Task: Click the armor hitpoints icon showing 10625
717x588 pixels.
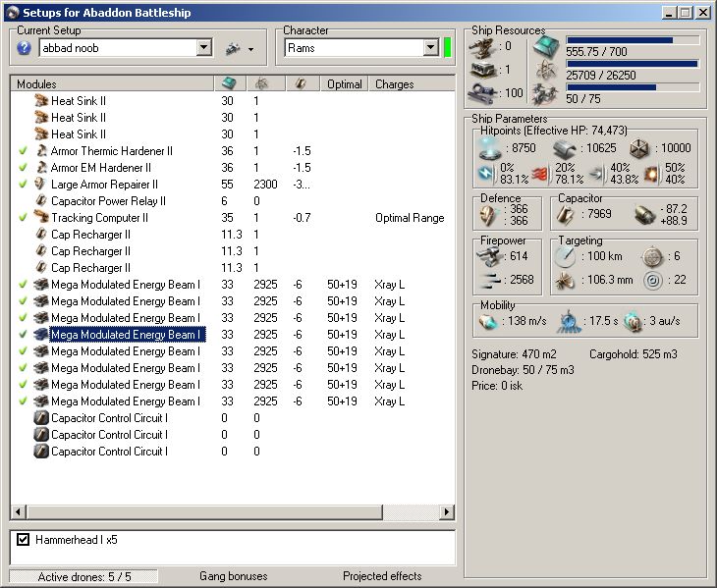Action: point(565,148)
